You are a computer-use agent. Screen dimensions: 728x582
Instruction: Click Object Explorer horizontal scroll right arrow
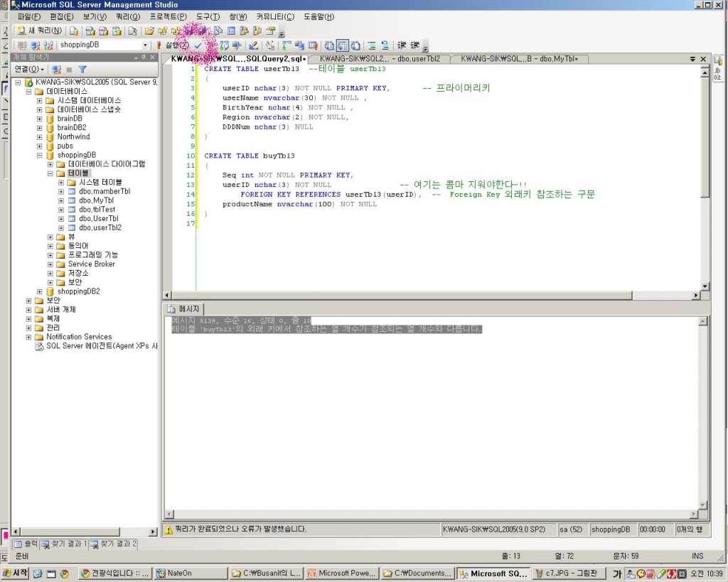click(153, 532)
